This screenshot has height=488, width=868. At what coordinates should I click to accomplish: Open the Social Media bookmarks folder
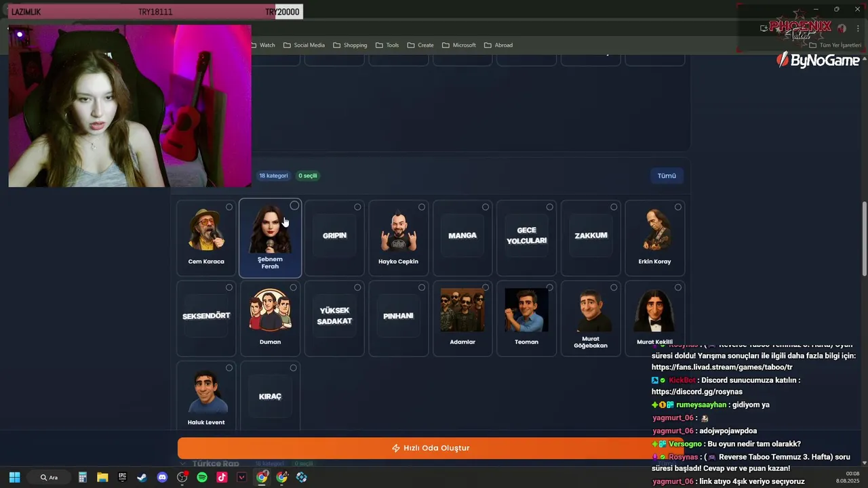(304, 45)
